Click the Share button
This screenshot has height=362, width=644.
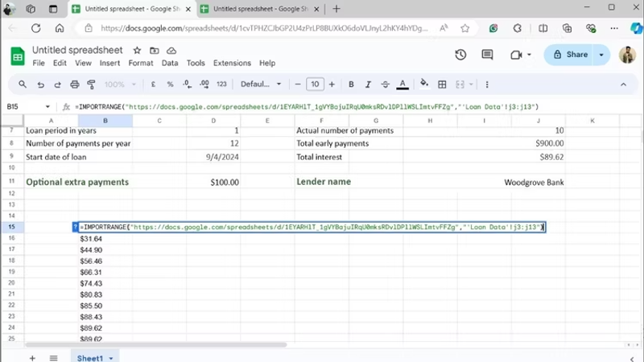[569, 55]
